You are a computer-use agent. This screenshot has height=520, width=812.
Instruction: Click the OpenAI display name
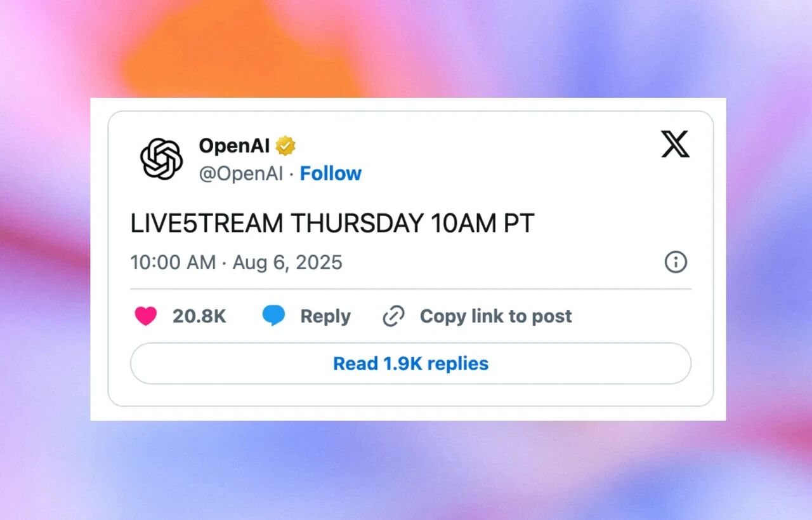point(234,146)
